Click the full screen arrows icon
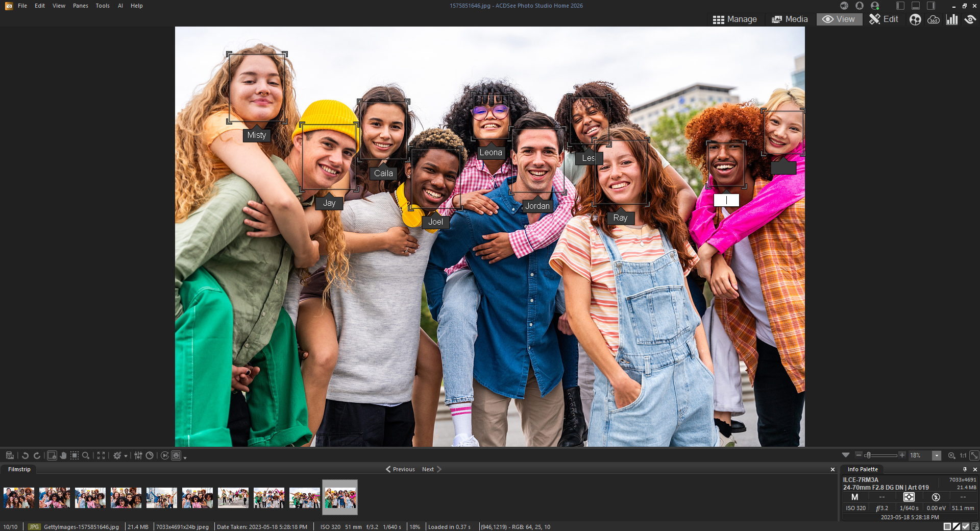980x531 pixels. [x=101, y=455]
